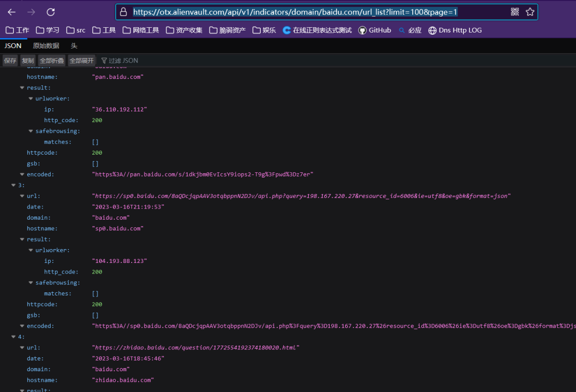Collapse urlworker node with ip 104.193.88.123
This screenshot has width=576, height=392.
click(31, 250)
